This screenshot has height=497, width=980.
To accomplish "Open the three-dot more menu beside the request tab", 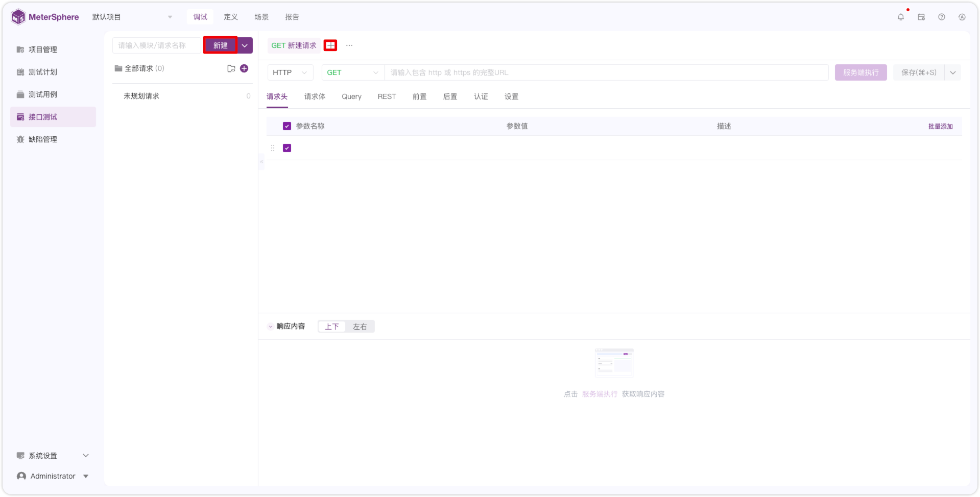I will pyautogui.click(x=349, y=45).
